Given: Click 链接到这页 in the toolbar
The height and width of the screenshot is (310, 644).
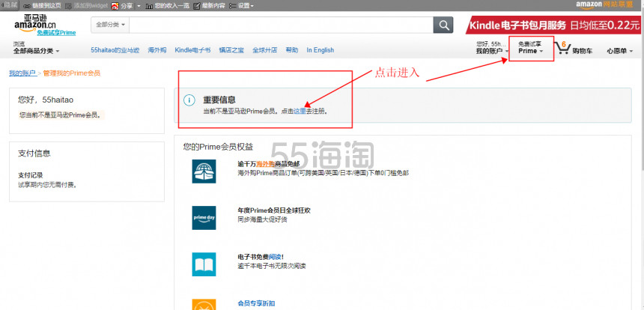Looking at the screenshot, I should [47, 6].
